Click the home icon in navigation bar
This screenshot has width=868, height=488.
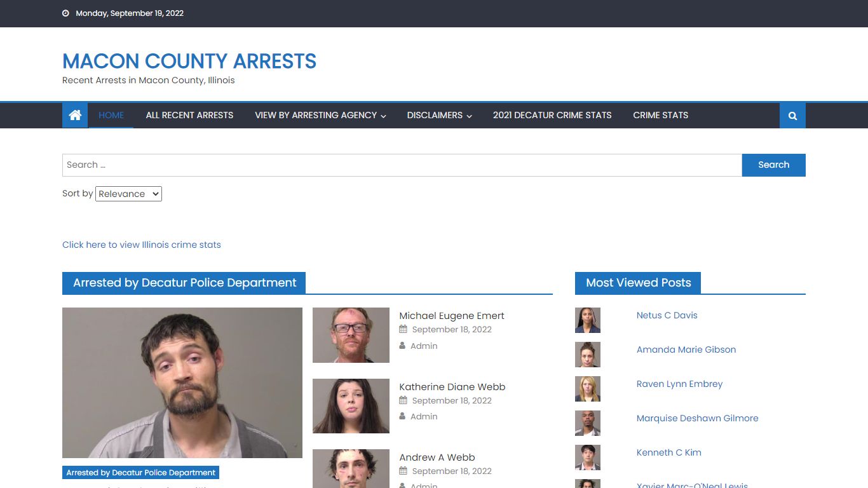[75, 115]
